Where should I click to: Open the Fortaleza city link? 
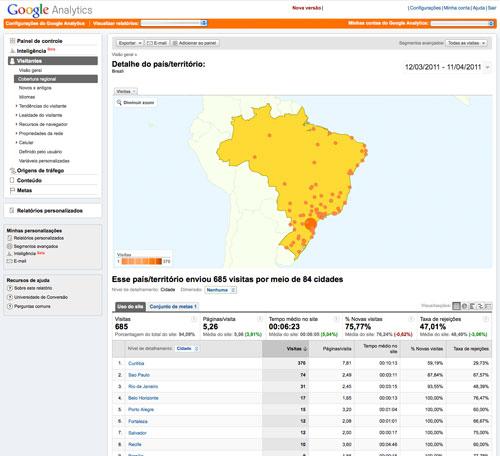point(138,421)
